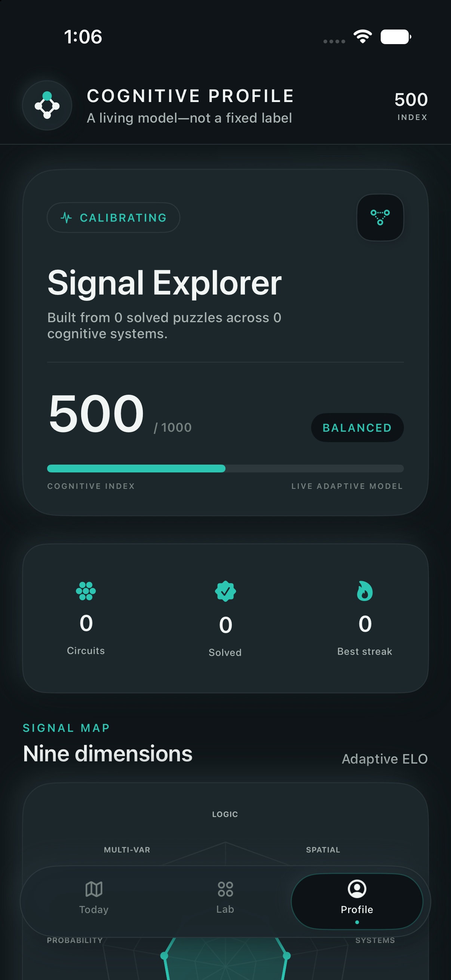Tap the SPATIAL dimension label
The image size is (451, 980).
(x=323, y=850)
